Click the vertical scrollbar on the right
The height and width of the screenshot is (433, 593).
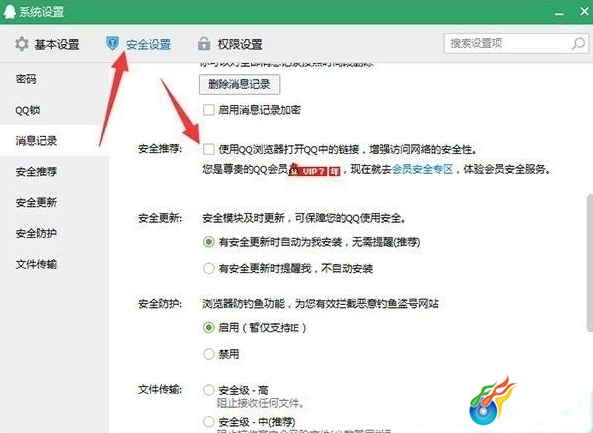tap(590, 263)
